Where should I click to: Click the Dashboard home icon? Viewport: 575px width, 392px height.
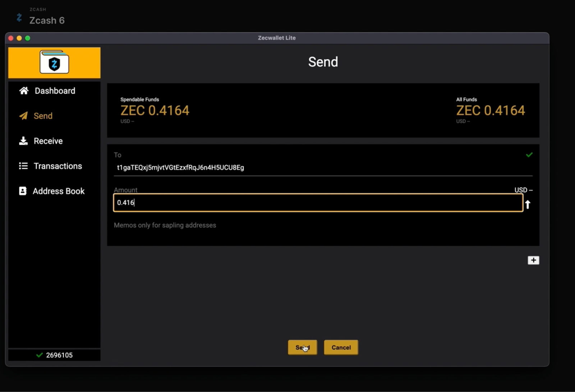pyautogui.click(x=24, y=91)
